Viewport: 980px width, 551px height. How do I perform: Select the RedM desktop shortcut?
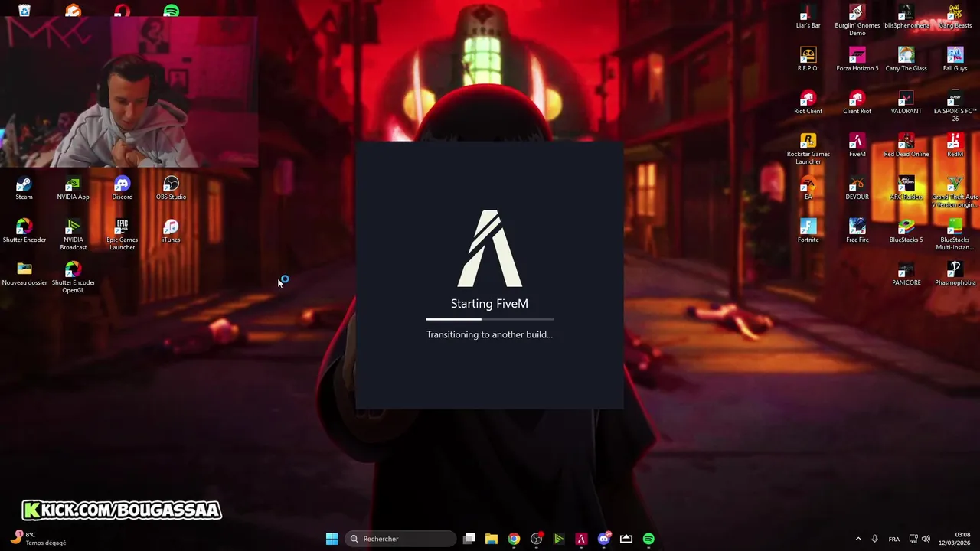pyautogui.click(x=955, y=145)
